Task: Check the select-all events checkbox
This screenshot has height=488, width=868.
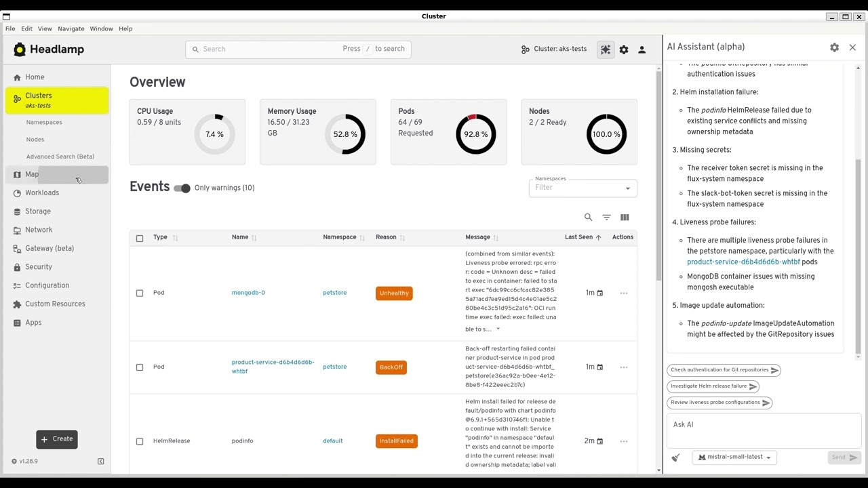Action: click(140, 239)
